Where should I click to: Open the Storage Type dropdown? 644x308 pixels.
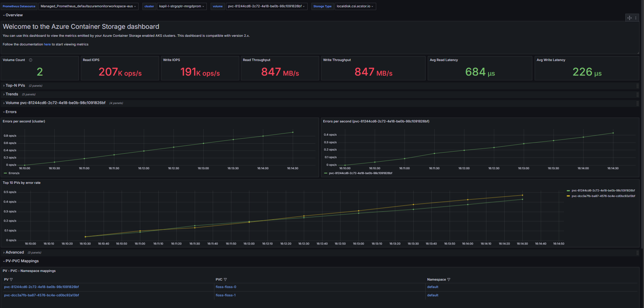(355, 6)
